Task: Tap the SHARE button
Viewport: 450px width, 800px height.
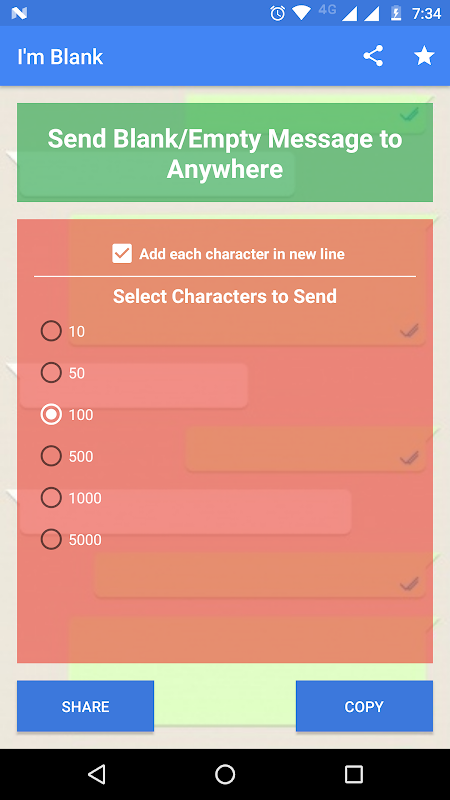Action: pos(85,706)
